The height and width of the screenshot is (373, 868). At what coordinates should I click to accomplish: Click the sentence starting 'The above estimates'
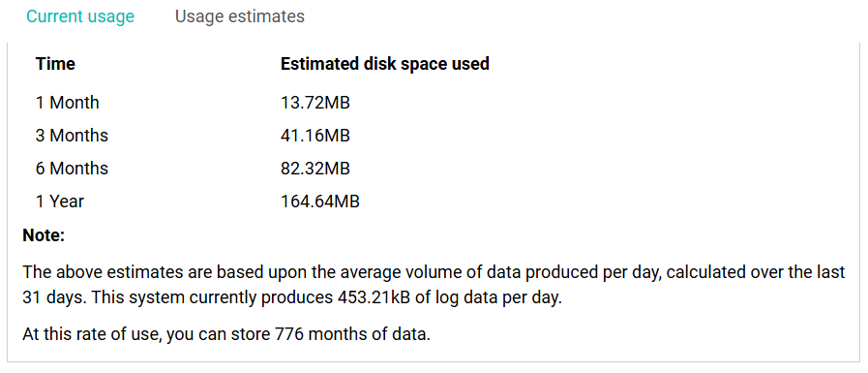tap(434, 286)
